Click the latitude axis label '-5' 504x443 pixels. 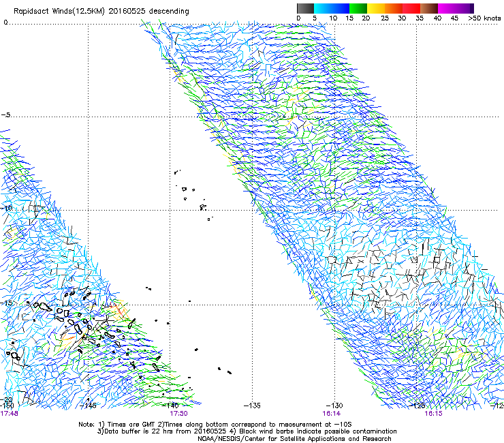[x=6, y=115]
